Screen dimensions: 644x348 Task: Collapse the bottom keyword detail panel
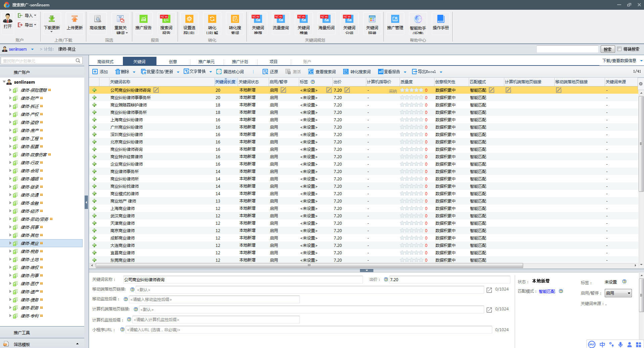click(366, 270)
